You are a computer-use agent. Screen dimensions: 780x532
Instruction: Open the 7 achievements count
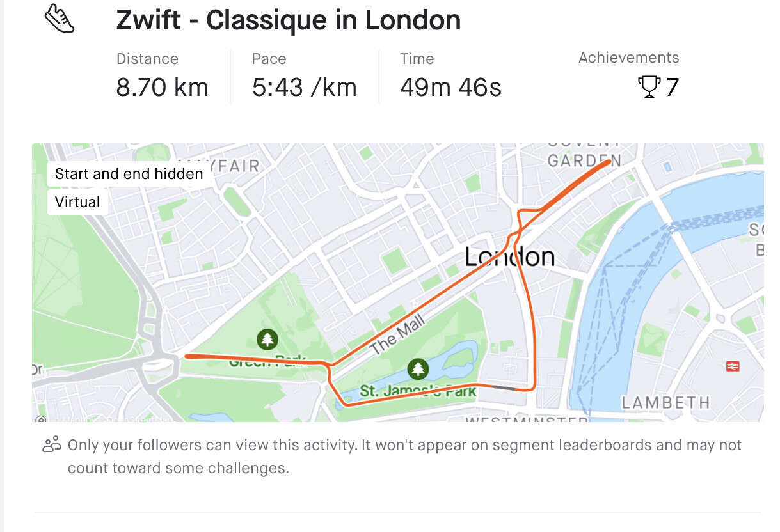point(672,87)
